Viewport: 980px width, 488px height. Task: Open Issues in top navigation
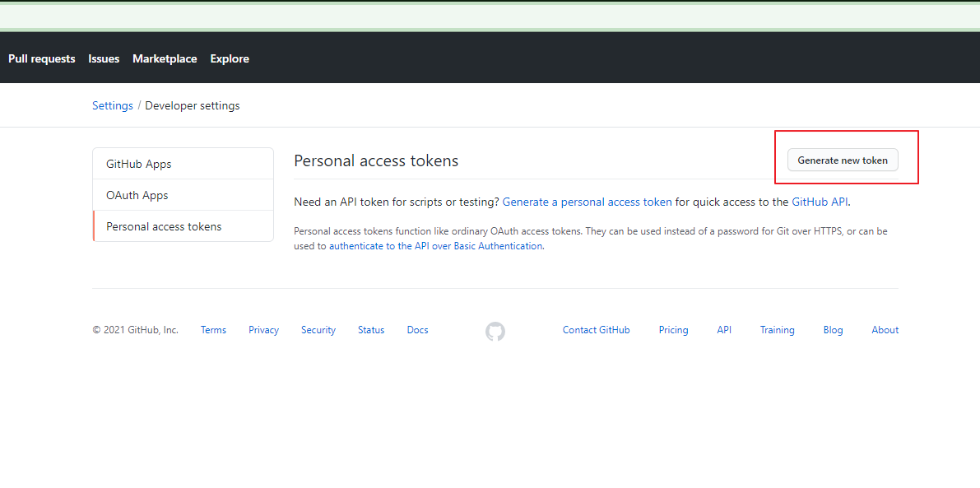(x=104, y=58)
